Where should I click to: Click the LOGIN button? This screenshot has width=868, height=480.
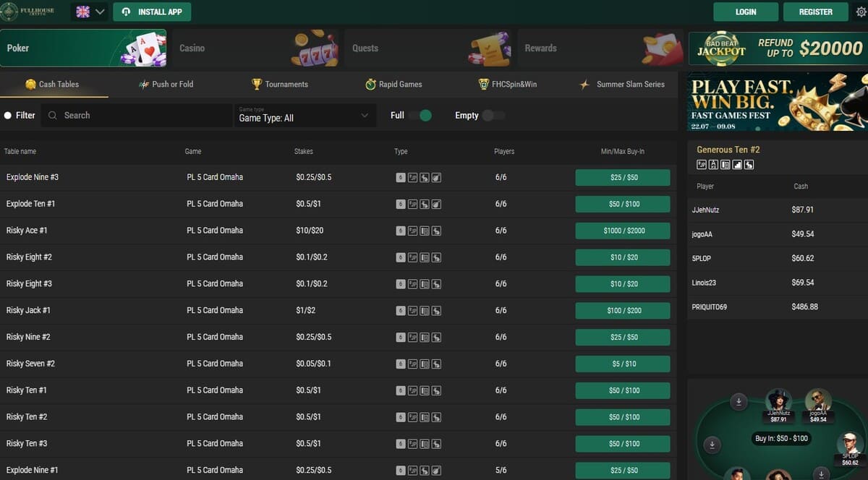click(746, 12)
